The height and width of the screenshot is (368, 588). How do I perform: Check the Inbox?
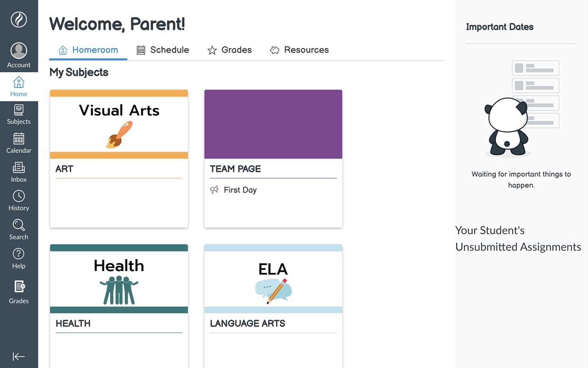pyautogui.click(x=19, y=172)
